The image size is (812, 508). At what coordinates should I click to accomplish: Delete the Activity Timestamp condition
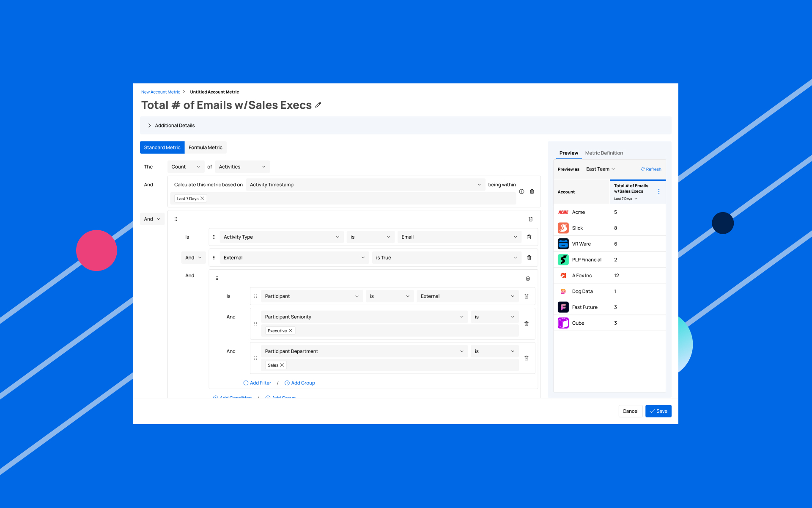pos(532,192)
